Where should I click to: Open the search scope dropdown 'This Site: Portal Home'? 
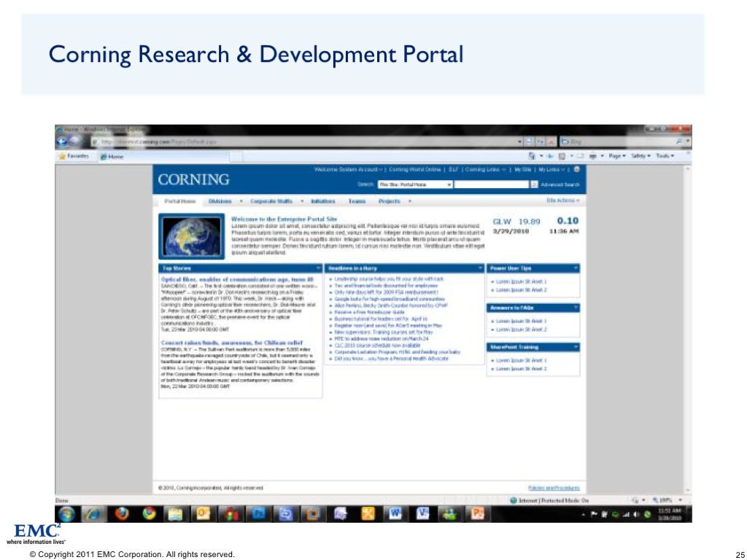(415, 184)
